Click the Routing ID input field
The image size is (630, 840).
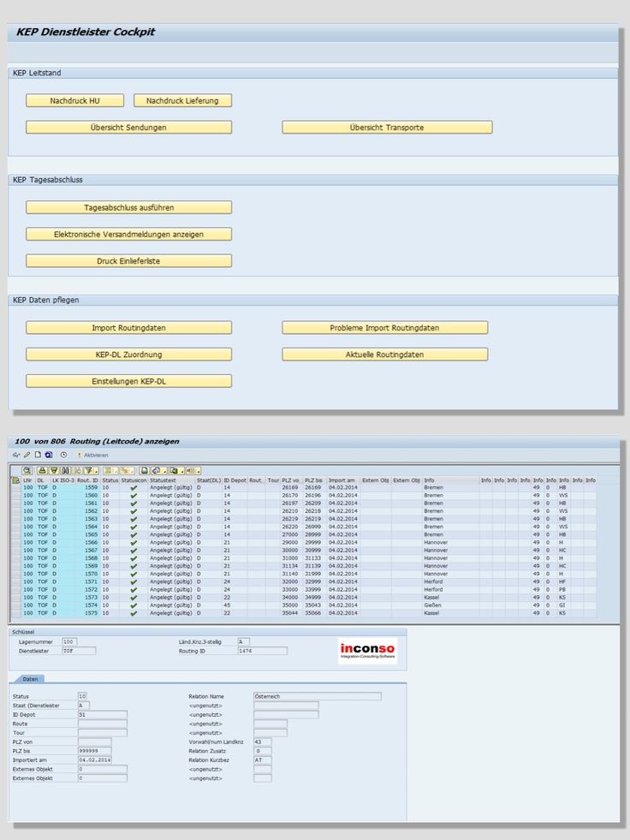coord(263,651)
